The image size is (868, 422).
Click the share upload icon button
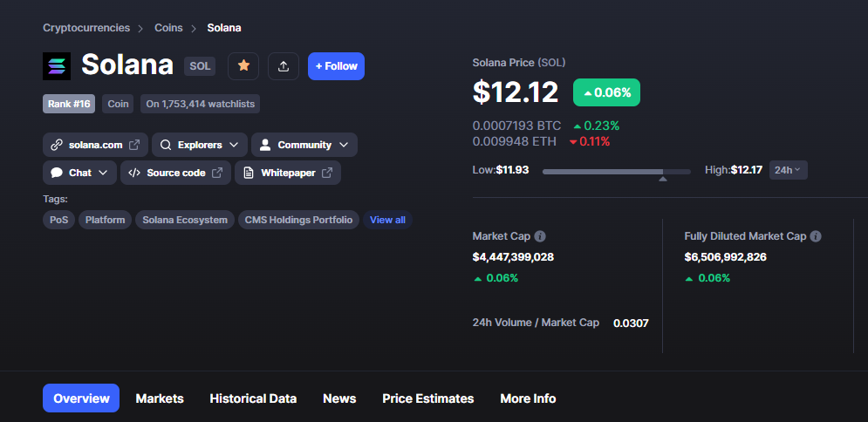[284, 66]
